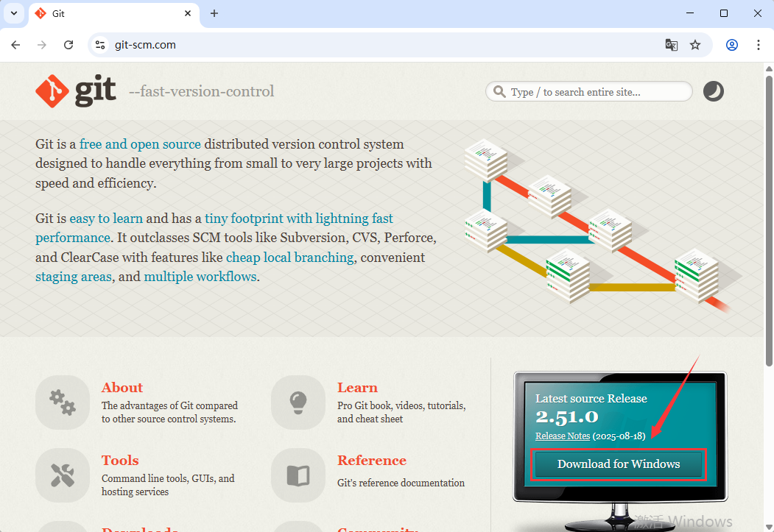Click the Learn lightbulb icon
This screenshot has width=774, height=532.
pos(298,402)
